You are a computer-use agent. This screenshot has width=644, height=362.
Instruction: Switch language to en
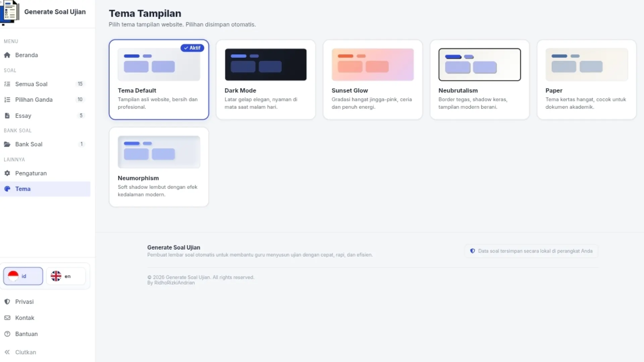coord(66,276)
